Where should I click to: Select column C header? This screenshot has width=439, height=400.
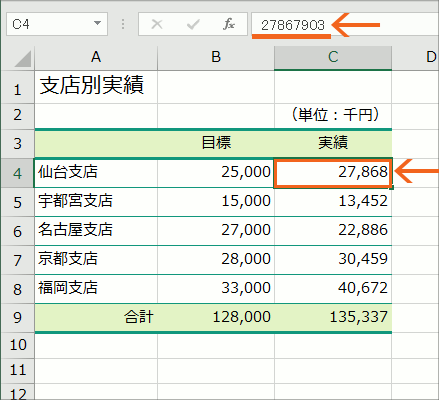[333, 58]
